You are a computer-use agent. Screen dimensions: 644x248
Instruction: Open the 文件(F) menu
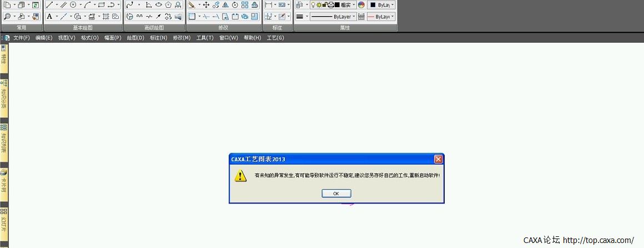pyautogui.click(x=22, y=38)
